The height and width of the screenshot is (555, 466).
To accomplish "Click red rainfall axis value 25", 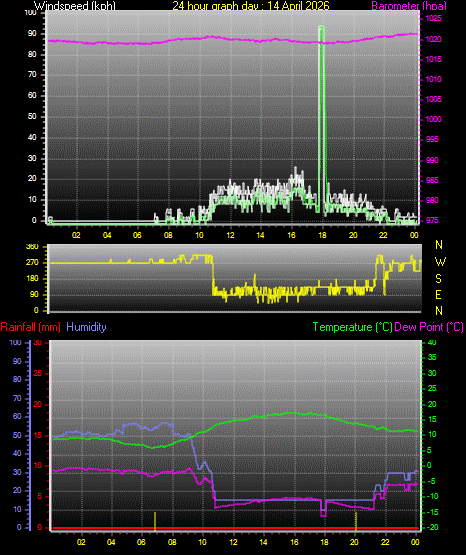I will 38,373.
